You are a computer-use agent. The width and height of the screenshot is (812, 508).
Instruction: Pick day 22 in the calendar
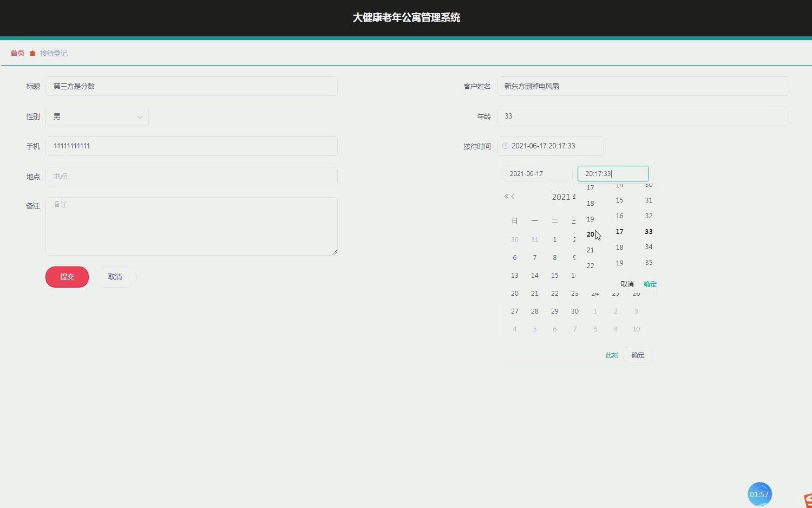(554, 294)
